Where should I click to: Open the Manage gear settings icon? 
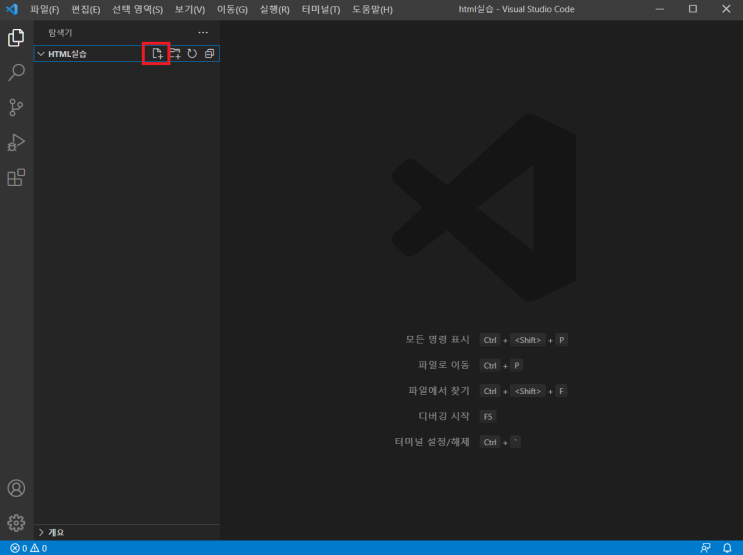(16, 523)
